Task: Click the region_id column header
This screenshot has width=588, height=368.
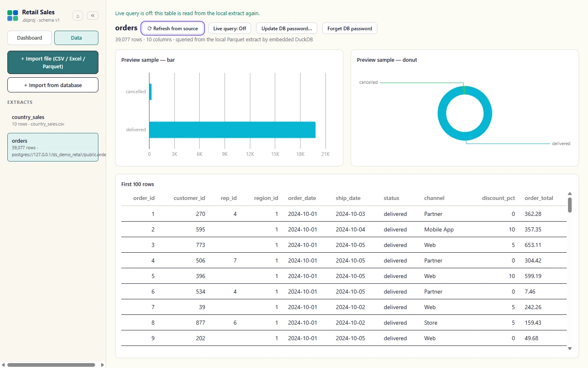Action: click(266, 198)
